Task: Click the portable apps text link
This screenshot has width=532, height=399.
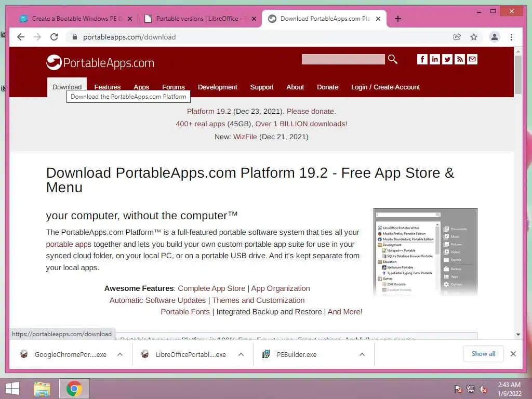Action: (x=69, y=244)
